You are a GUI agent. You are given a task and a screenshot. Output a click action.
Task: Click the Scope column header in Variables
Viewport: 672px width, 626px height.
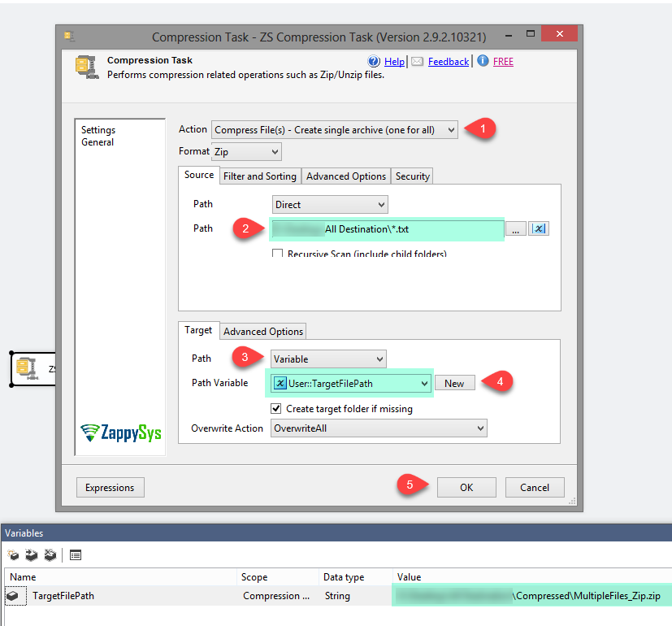[278, 576]
